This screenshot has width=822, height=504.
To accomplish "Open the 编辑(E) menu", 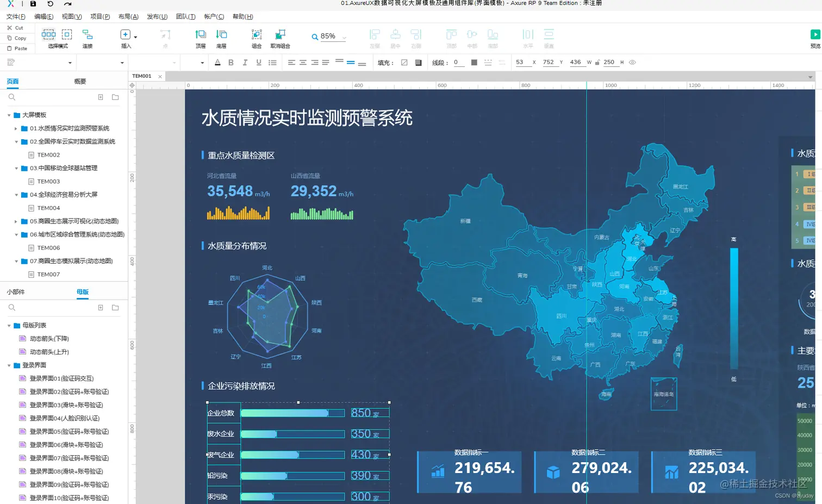I will pyautogui.click(x=43, y=17).
